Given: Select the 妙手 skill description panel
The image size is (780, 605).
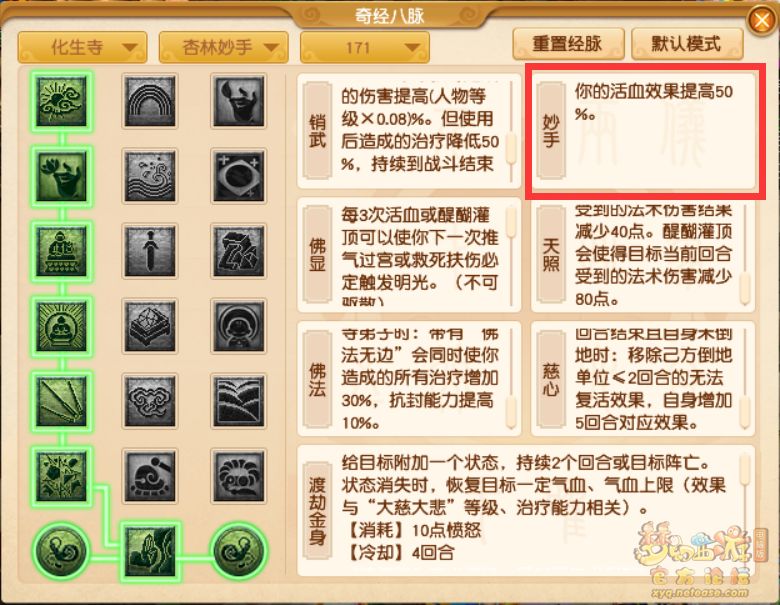Looking at the screenshot, I should coord(643,131).
